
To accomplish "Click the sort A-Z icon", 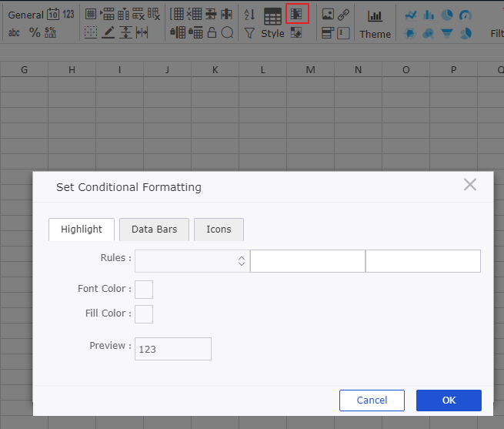I will [x=249, y=15].
